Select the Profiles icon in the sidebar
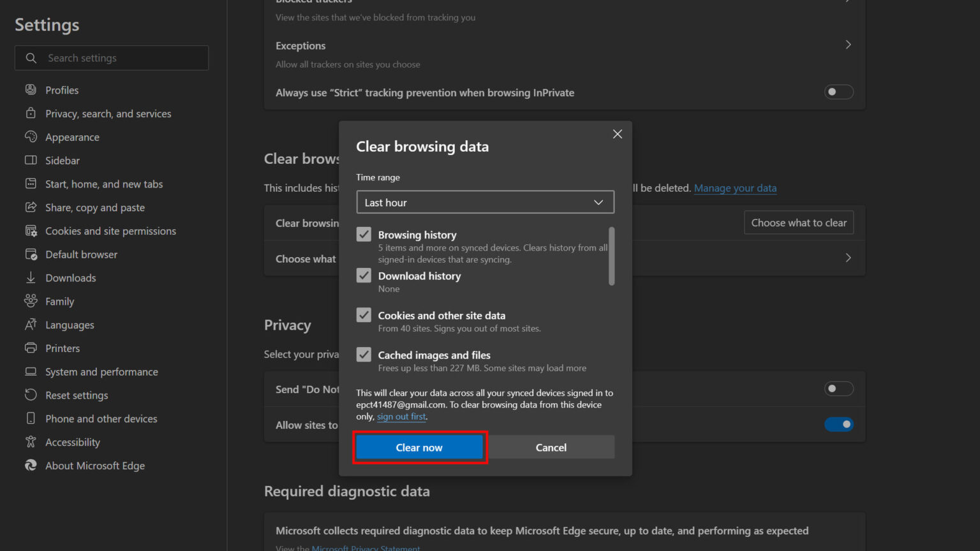Screen dimensions: 980x551 [31, 89]
